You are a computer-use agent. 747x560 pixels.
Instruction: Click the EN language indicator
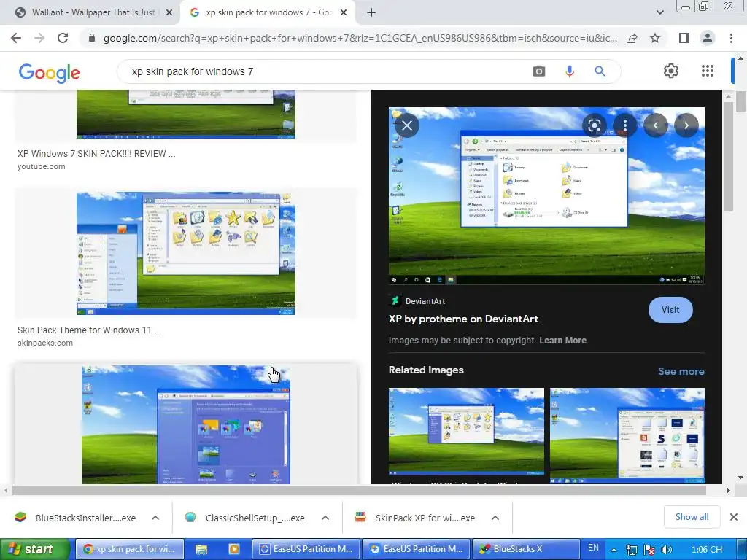[x=593, y=548]
